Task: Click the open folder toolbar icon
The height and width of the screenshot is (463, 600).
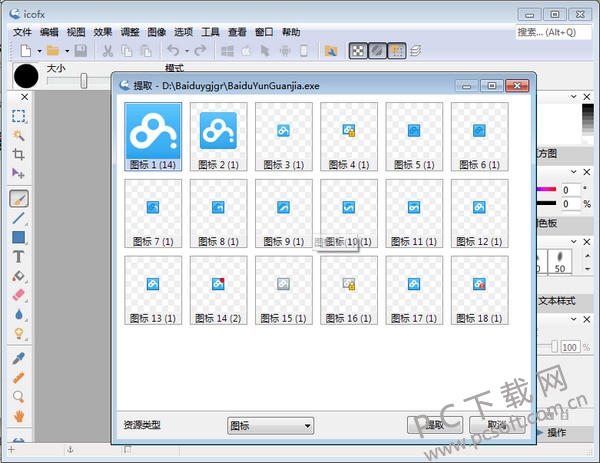Action: pyautogui.click(x=53, y=51)
